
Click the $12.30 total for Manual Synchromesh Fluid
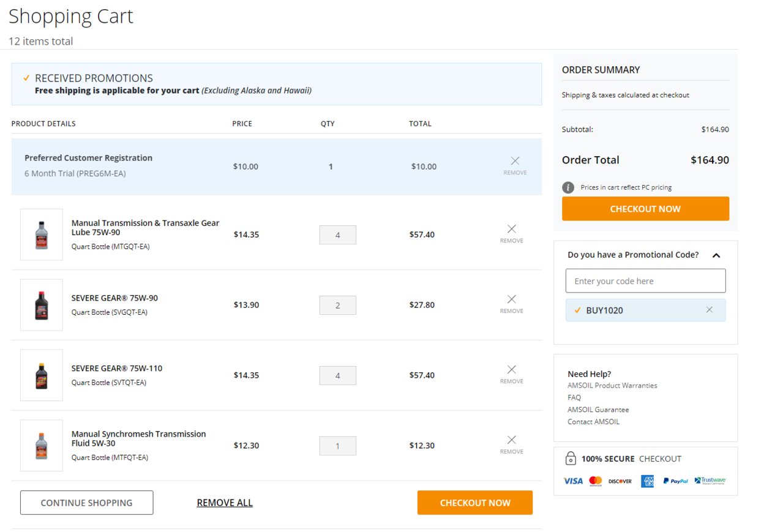click(422, 446)
